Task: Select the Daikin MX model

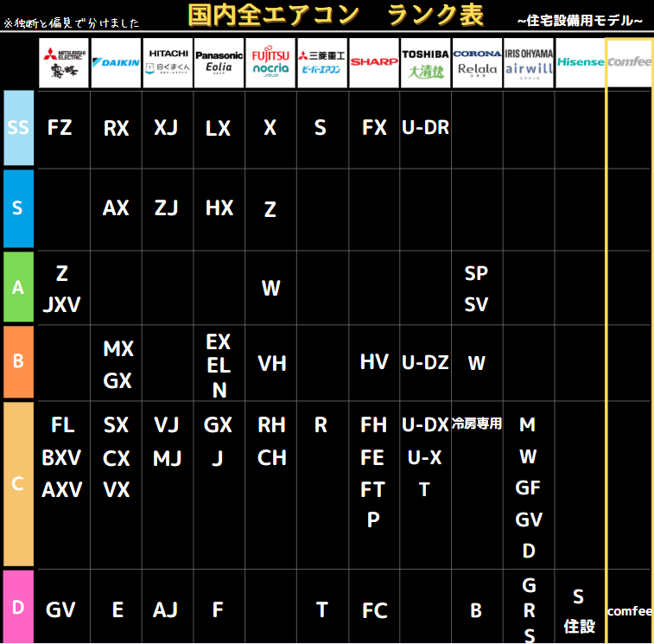Action: [118, 349]
